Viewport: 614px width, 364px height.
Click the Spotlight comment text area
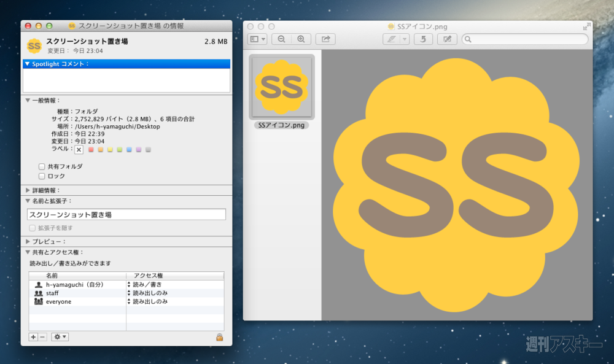click(126, 80)
